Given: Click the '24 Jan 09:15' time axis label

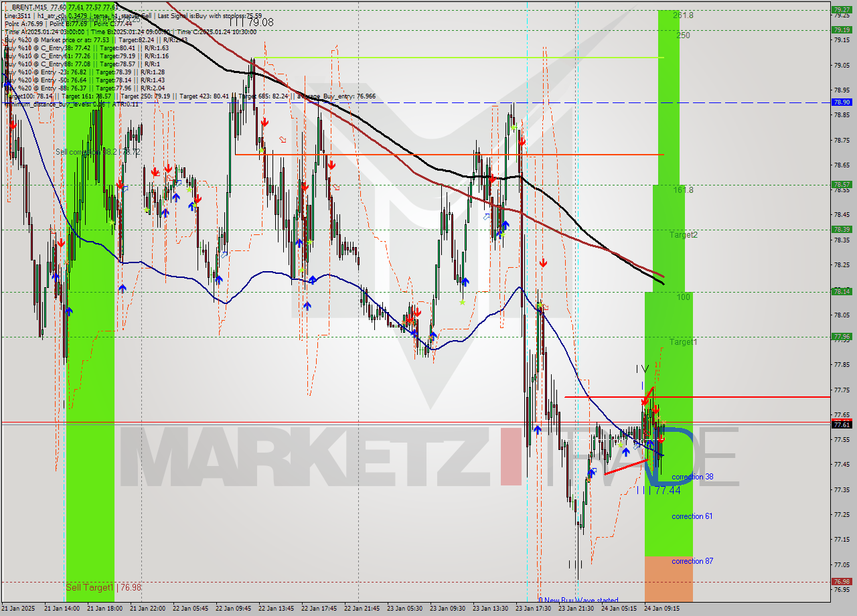Looking at the screenshot, I should coord(661,609).
